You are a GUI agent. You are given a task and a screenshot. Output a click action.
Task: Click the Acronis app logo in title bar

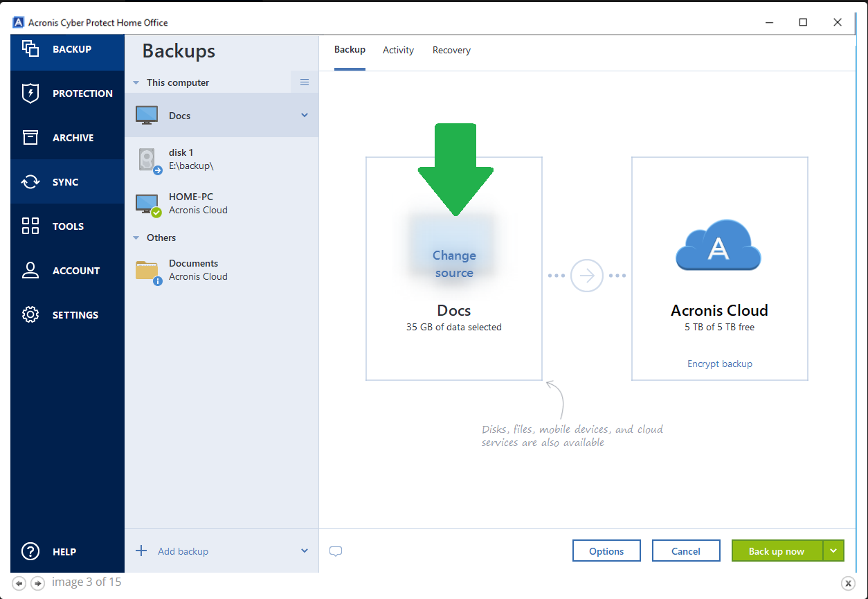[x=18, y=22]
